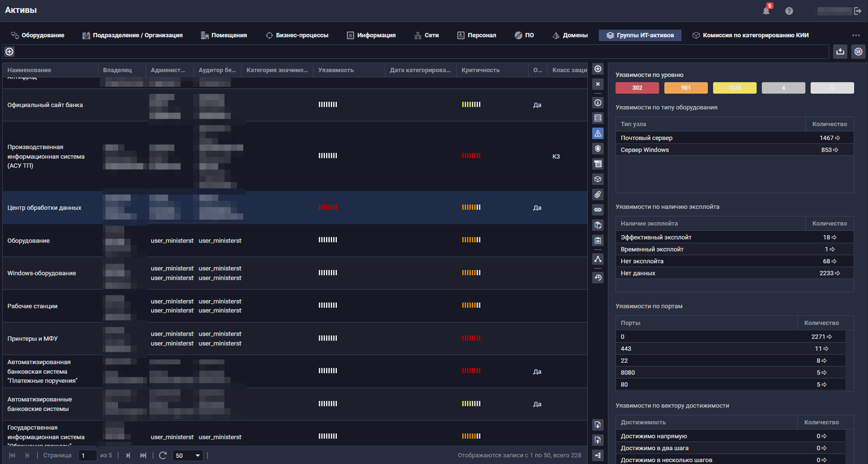Screen dimensions: 868x464
Task: Open attachments via the paperclip icon
Action: [x=598, y=195]
